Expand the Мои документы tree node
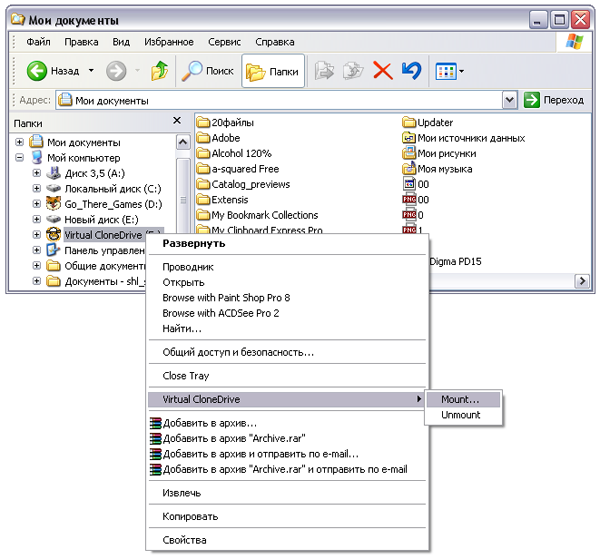The image size is (600, 559). coord(19,142)
